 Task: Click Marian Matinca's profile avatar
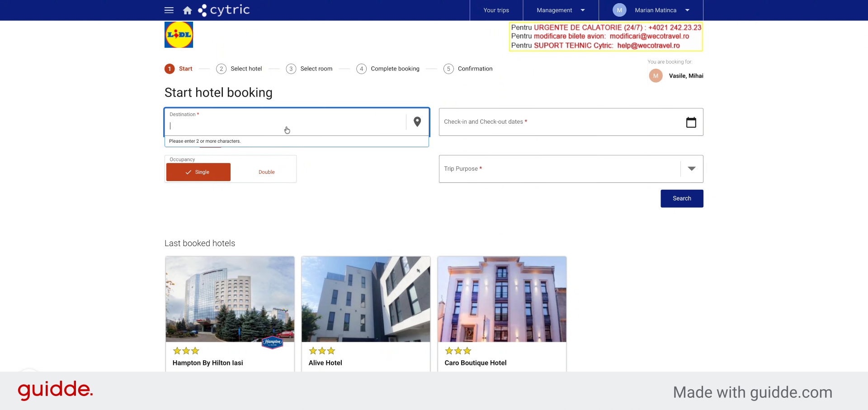(619, 10)
